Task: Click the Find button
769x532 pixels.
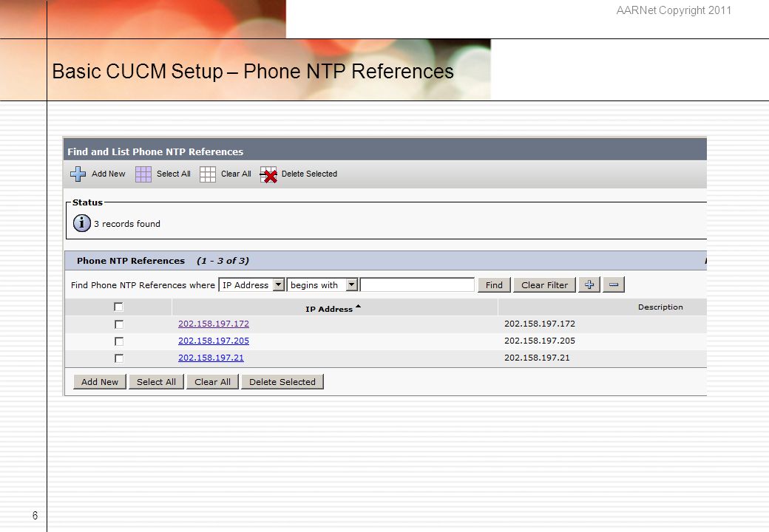Action: [x=494, y=285]
